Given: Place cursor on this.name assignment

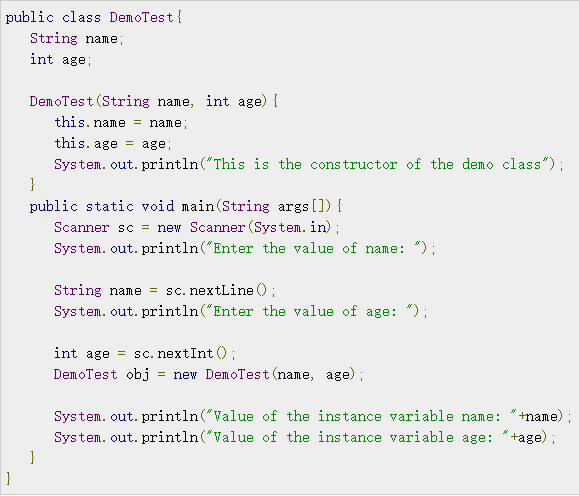Looking at the screenshot, I should [x=121, y=122].
